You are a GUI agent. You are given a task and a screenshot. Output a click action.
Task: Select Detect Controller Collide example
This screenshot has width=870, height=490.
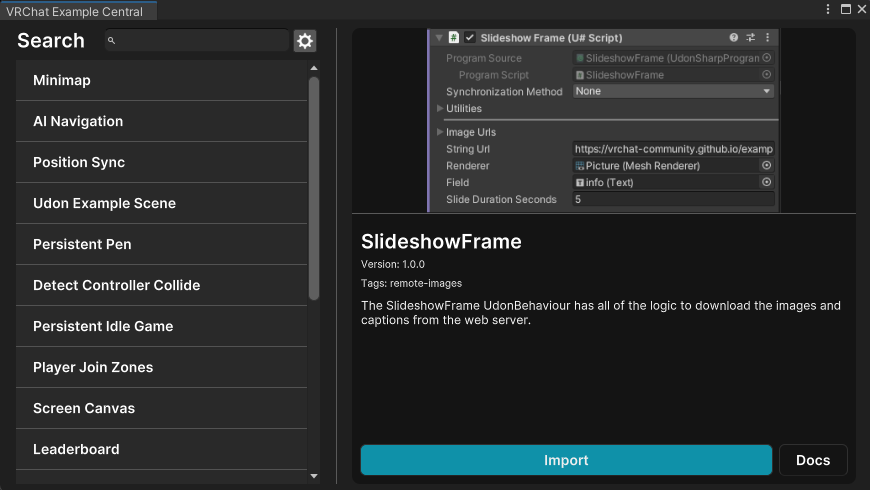click(x=161, y=286)
